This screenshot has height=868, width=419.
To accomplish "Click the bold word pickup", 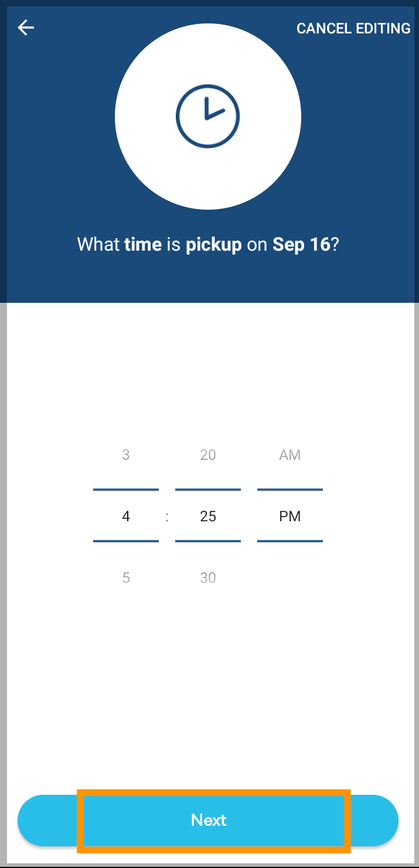I will (x=214, y=245).
